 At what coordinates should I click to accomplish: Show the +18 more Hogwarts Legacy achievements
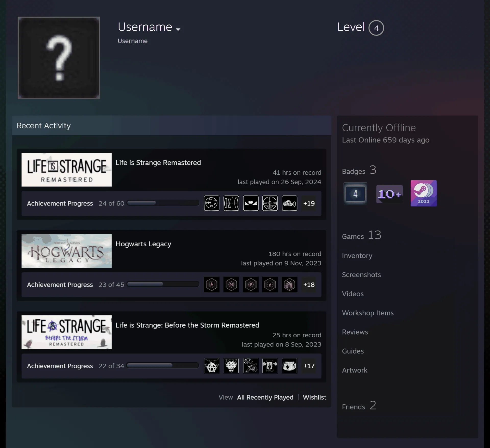[x=309, y=284]
